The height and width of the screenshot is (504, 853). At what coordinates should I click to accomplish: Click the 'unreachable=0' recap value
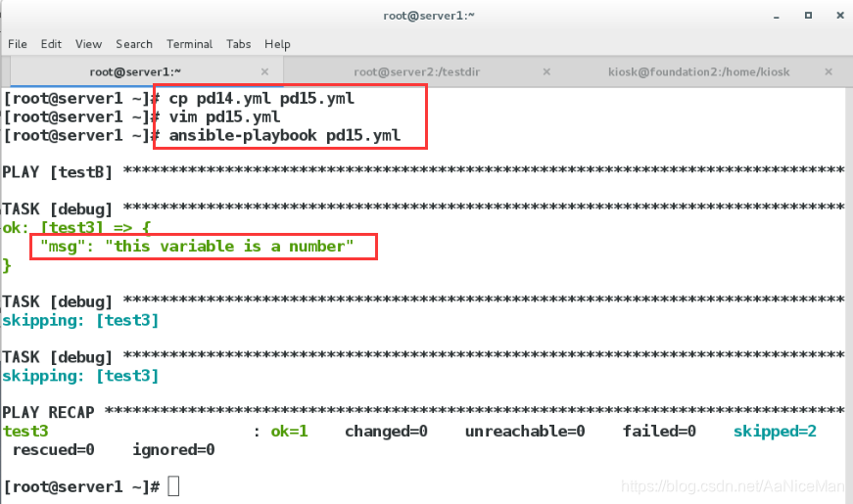coord(525,432)
